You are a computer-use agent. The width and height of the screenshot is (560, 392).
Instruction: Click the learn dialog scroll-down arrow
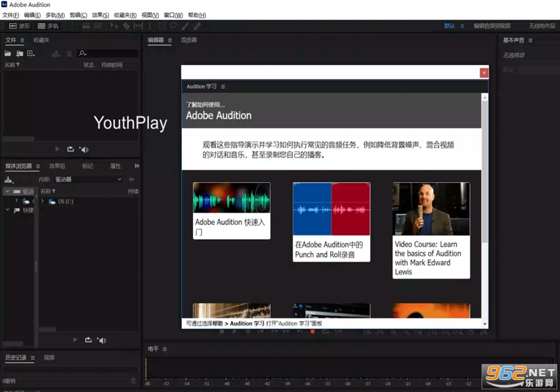pyautogui.click(x=484, y=324)
